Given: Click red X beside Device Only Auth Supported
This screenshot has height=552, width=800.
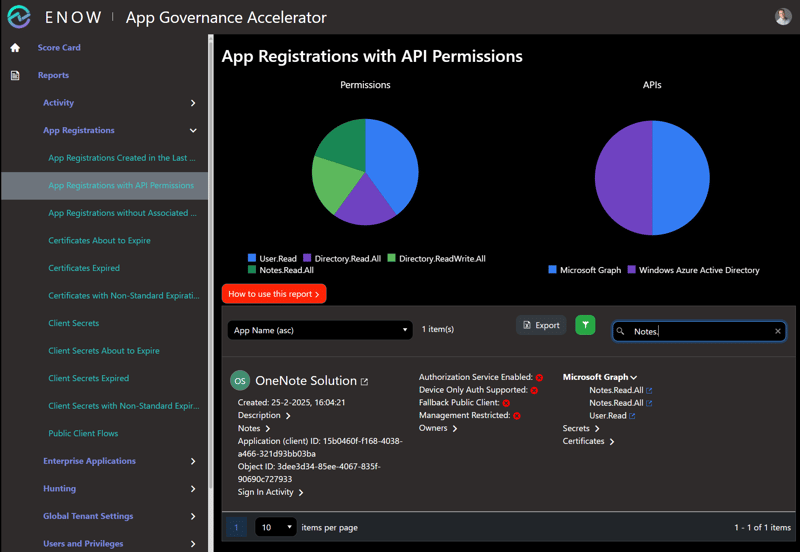Looking at the screenshot, I should point(534,390).
